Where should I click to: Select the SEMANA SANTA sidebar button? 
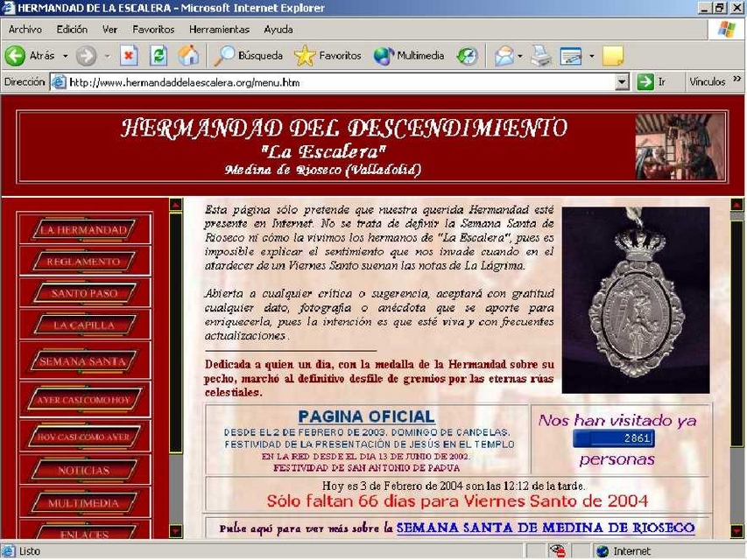point(84,361)
